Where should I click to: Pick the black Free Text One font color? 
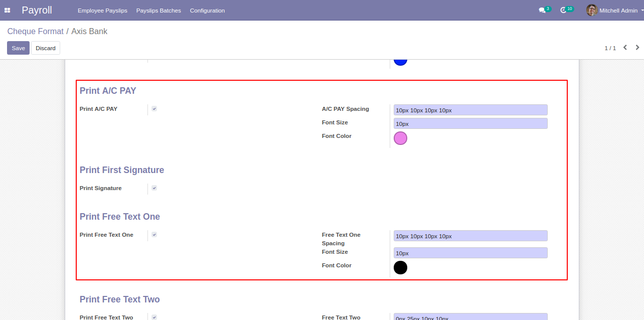[400, 268]
